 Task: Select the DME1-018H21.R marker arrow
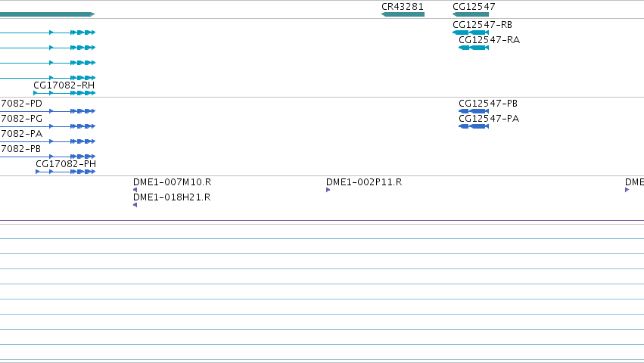tap(135, 205)
